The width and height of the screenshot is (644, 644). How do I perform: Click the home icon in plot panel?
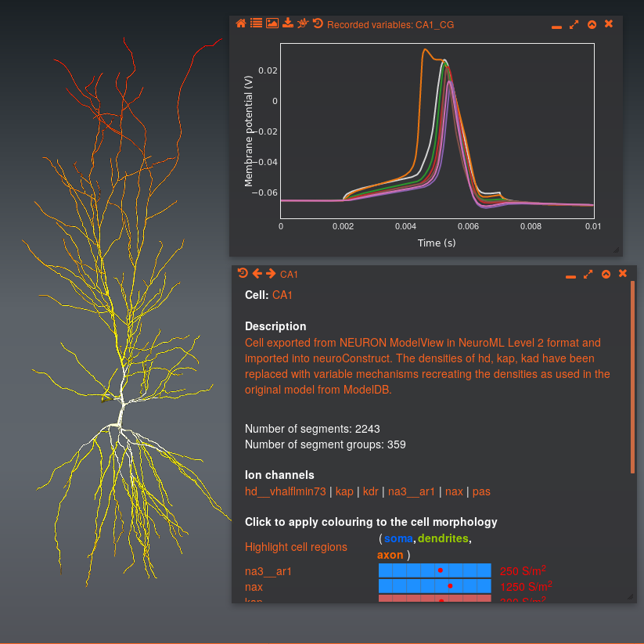(x=241, y=24)
